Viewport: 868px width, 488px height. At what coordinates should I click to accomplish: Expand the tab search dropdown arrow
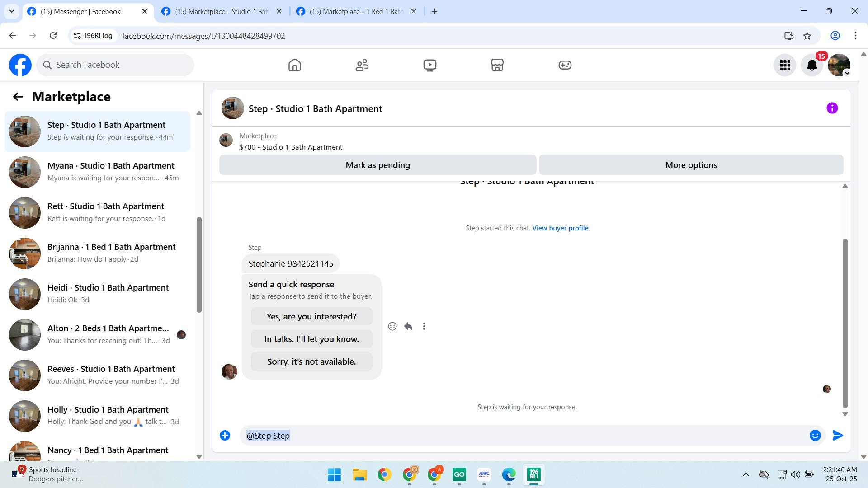(12, 11)
